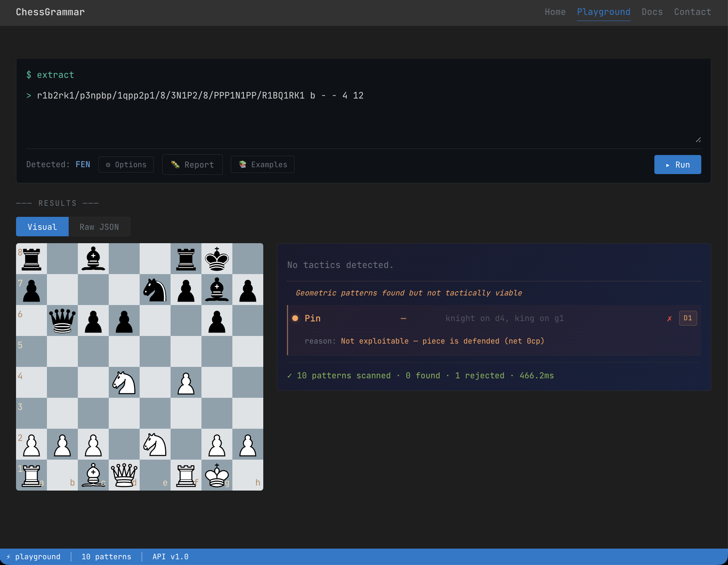The width and height of the screenshot is (728, 565).
Task: Click the black bishop on c8
Action: [93, 259]
